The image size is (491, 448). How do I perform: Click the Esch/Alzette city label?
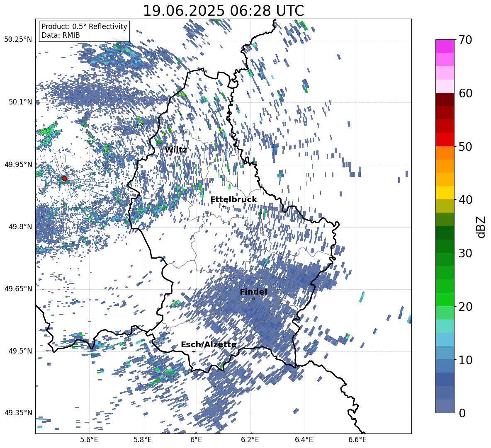click(209, 345)
